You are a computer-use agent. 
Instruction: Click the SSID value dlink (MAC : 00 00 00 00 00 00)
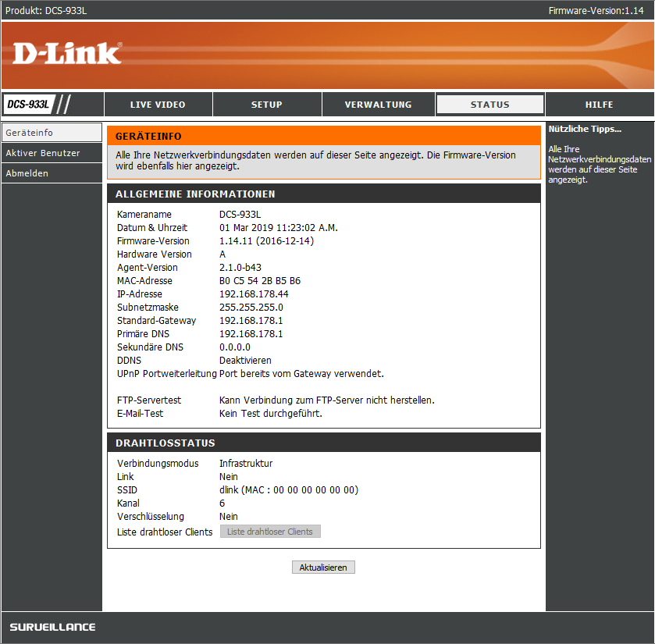tap(289, 490)
